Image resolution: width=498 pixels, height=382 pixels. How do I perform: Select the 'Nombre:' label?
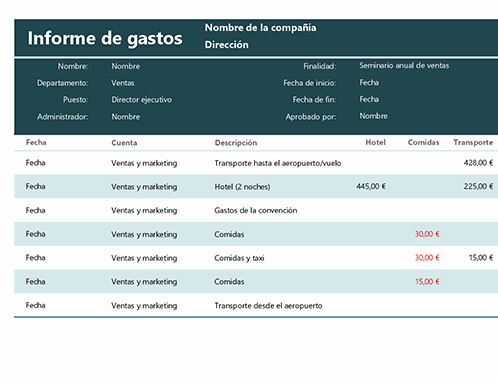coord(73,66)
